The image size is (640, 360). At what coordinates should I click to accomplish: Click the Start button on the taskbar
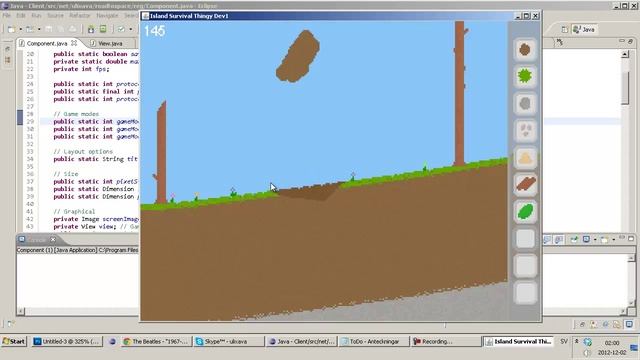14,341
